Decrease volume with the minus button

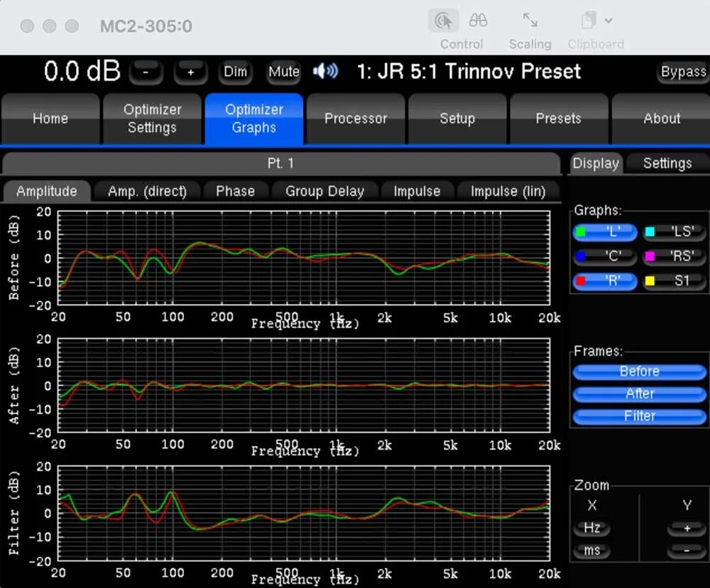(x=146, y=72)
